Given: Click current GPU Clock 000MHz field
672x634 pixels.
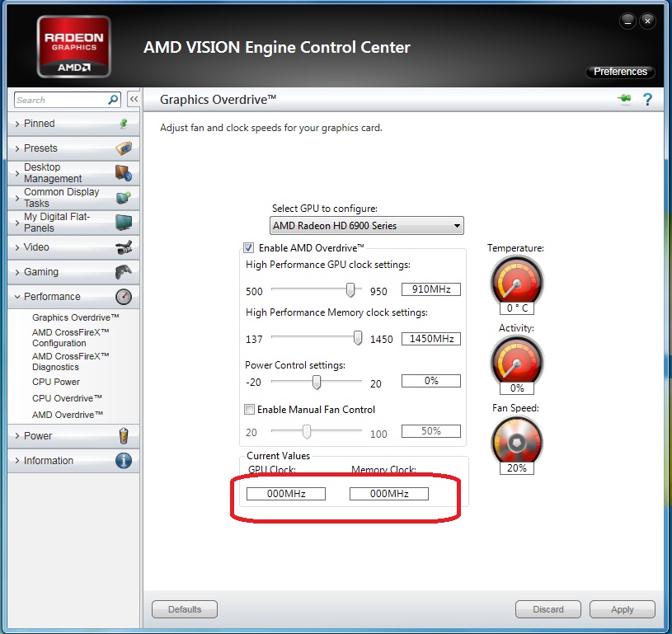Looking at the screenshot, I should 286,493.
